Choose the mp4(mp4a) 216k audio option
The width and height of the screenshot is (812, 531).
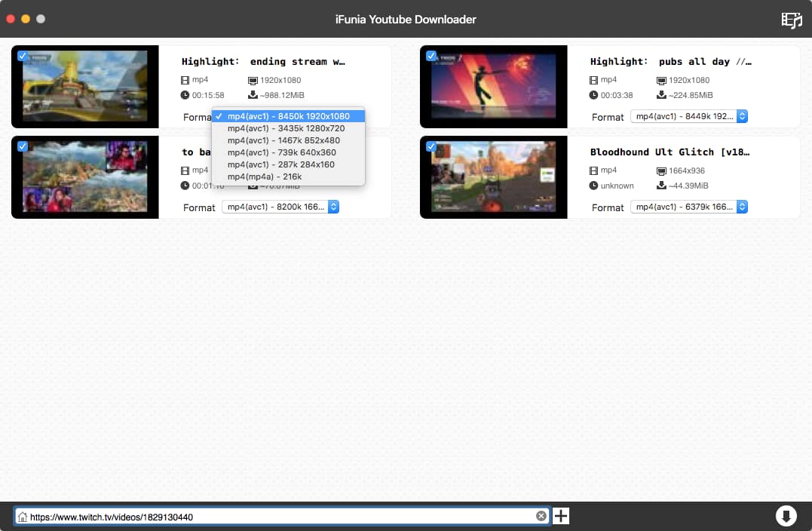click(x=264, y=176)
